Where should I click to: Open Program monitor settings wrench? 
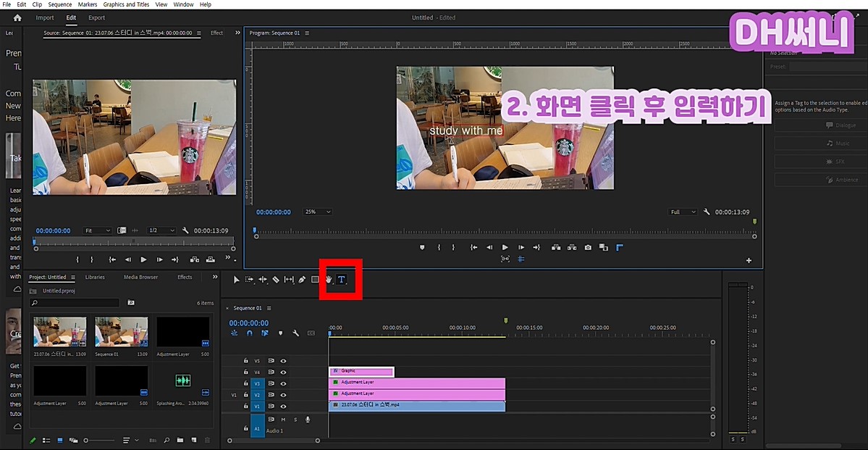click(x=707, y=212)
